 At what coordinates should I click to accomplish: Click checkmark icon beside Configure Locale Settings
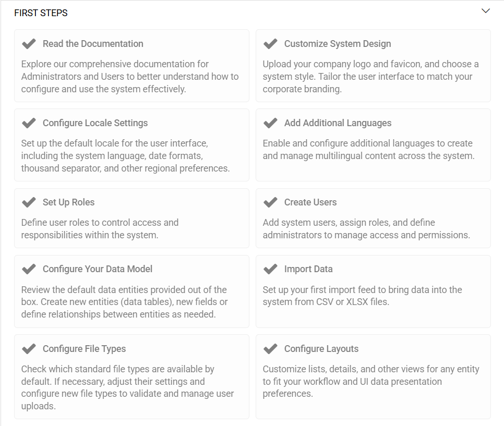[x=29, y=123]
